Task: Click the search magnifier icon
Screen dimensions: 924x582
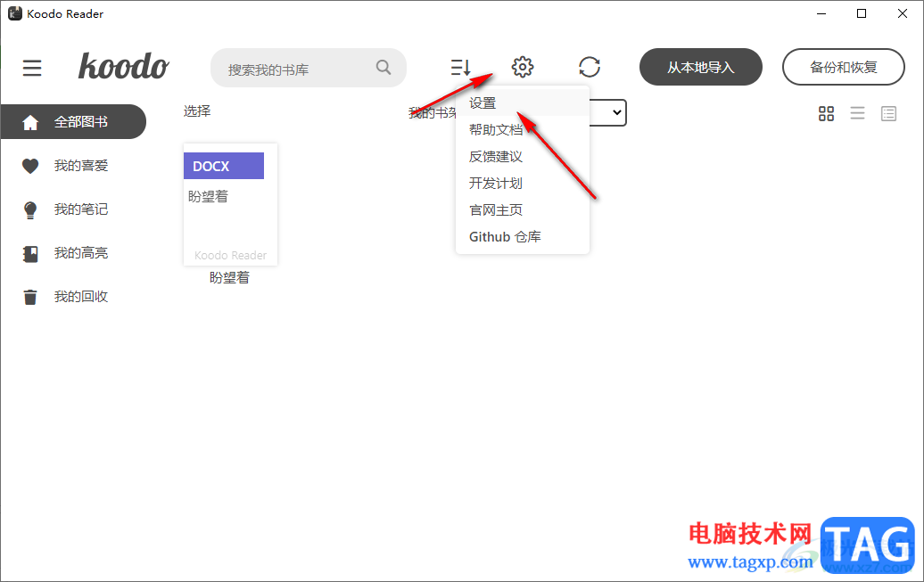Action: click(384, 67)
